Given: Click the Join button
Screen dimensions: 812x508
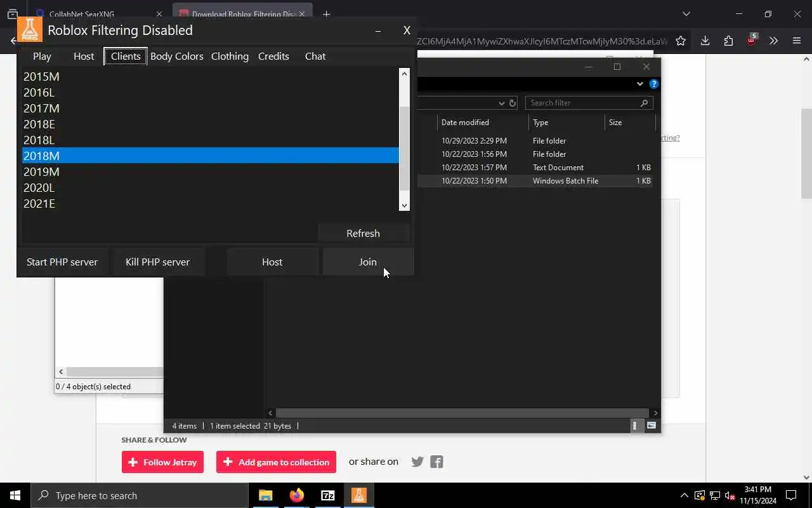Looking at the screenshot, I should pos(368,262).
